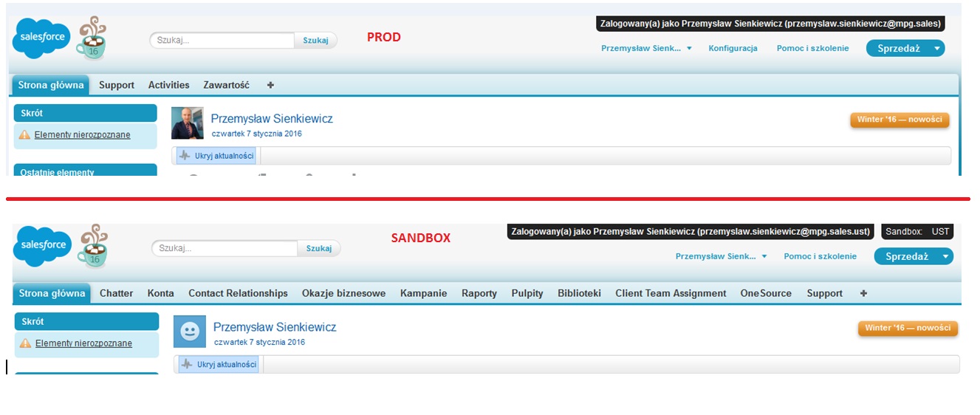Open the OneSource tab
Image resolution: width=980 pixels, height=415 pixels.
click(766, 293)
